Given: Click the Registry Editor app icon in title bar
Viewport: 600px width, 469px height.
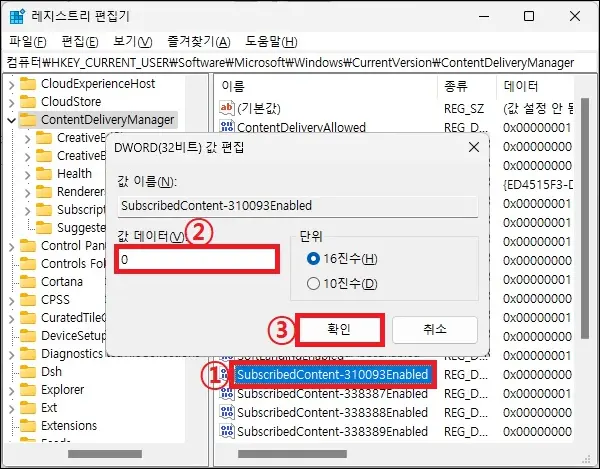Looking at the screenshot, I should click(17, 17).
